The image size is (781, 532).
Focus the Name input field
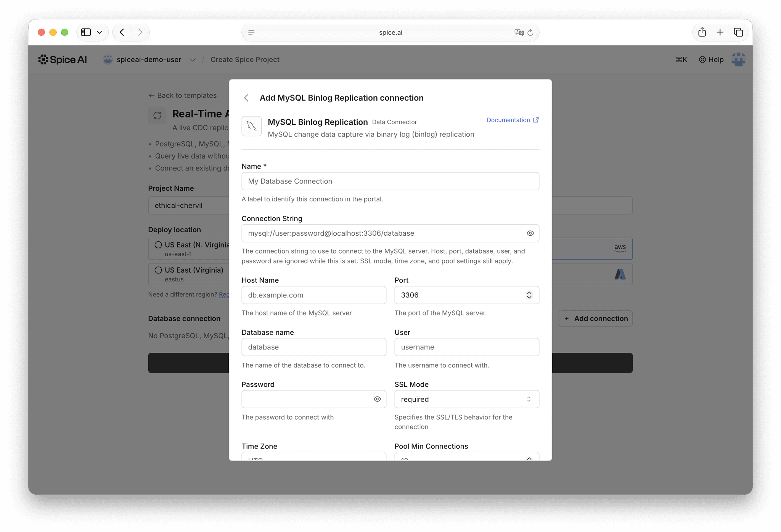click(390, 181)
